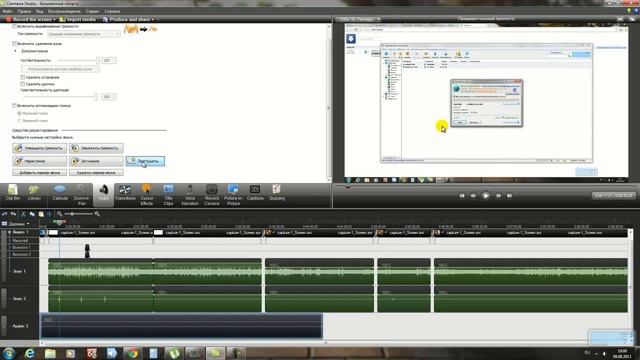Open the third menu bar item
Screen dimensions: 640x360
[x=40, y=11]
